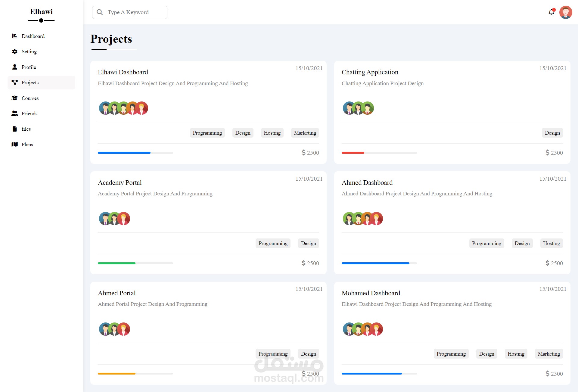Click the Profile person icon
578x392 pixels.
coord(14,67)
